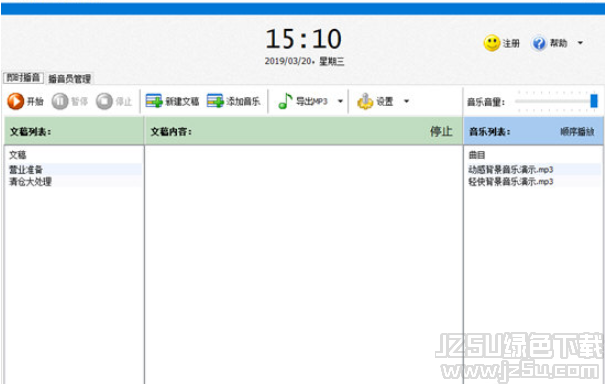605x384 pixels.
Task: Open the Export MP3 dropdown arrow
Action: coord(340,101)
